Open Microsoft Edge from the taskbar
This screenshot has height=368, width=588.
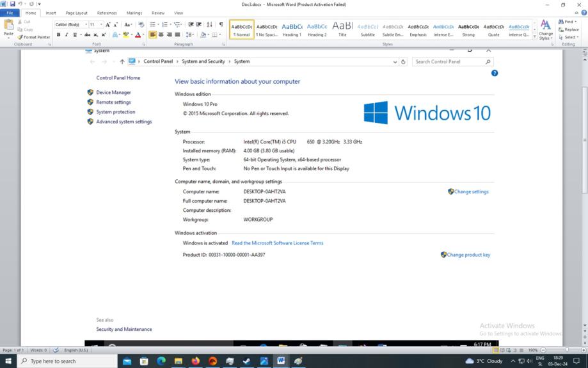(161, 361)
